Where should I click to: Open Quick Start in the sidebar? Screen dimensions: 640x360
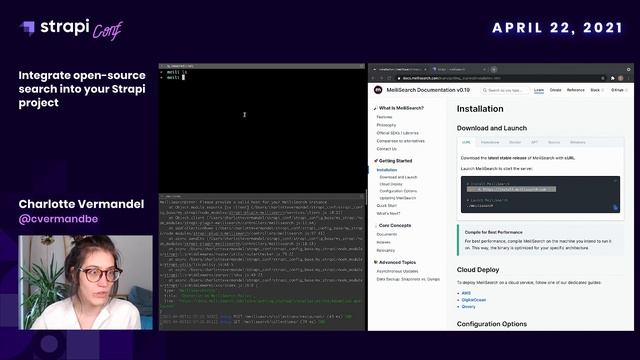pos(386,206)
